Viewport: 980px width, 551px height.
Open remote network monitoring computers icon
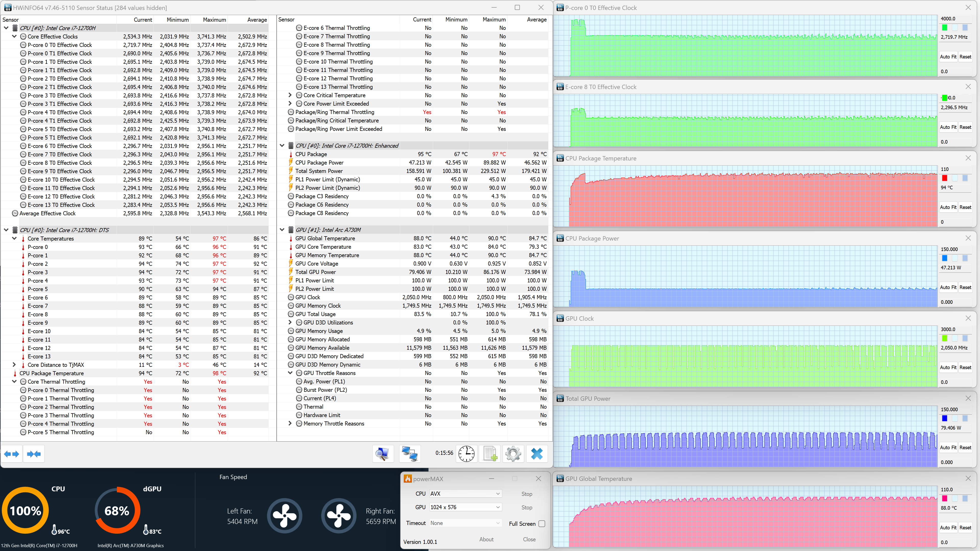[410, 454]
